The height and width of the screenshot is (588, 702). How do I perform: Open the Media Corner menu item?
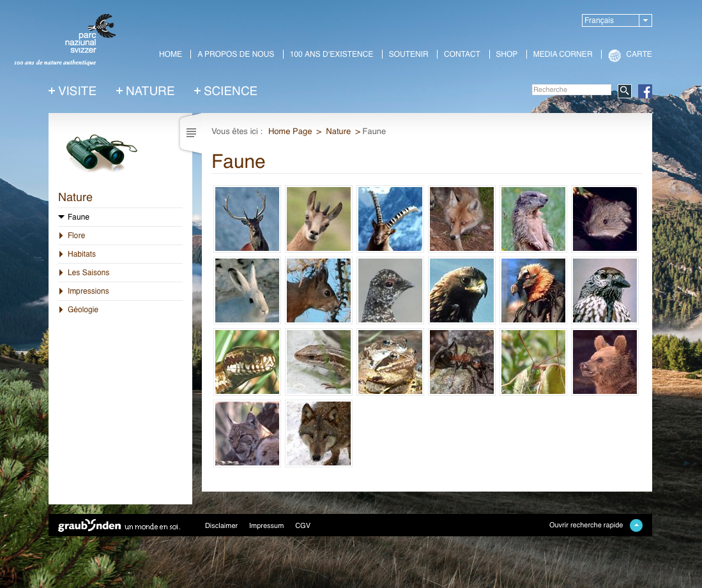click(x=562, y=54)
